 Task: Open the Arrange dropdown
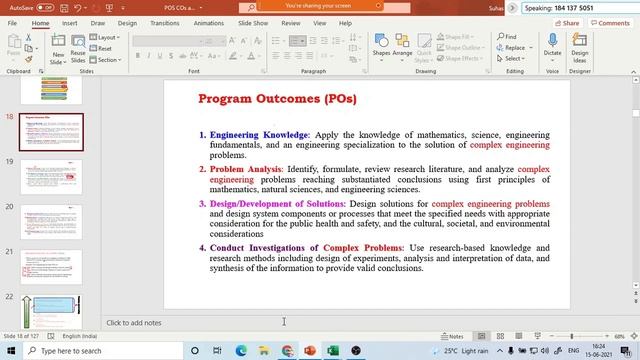click(x=402, y=48)
